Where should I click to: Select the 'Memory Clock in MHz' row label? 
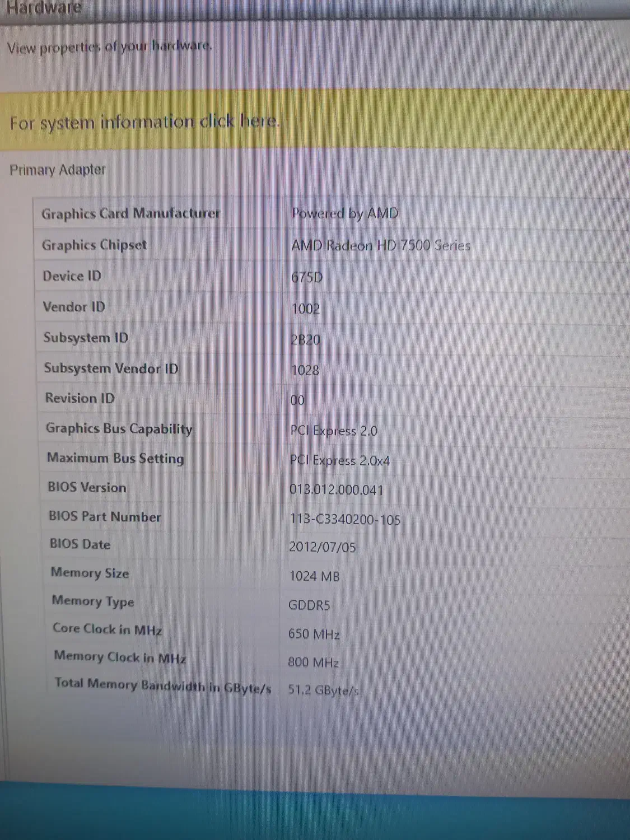click(120, 657)
